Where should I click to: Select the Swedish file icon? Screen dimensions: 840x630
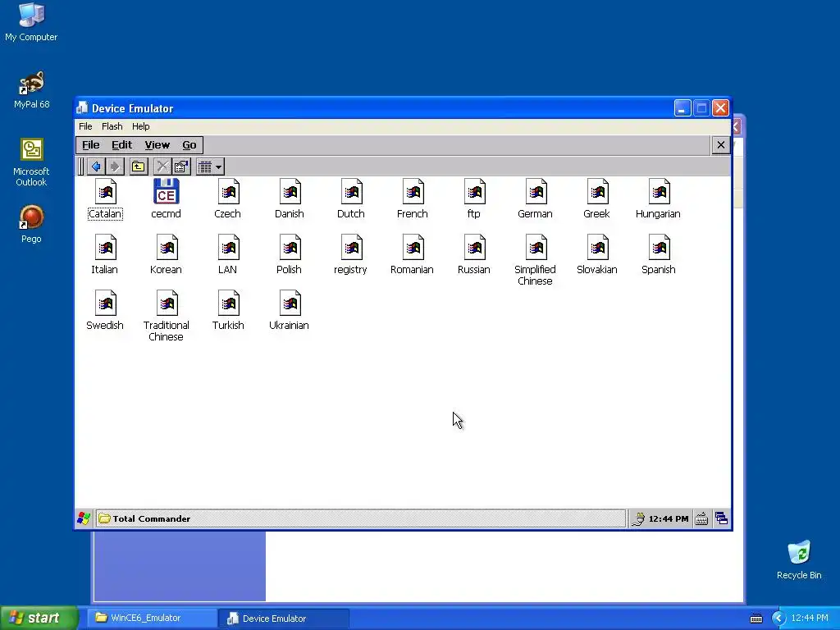pyautogui.click(x=106, y=304)
